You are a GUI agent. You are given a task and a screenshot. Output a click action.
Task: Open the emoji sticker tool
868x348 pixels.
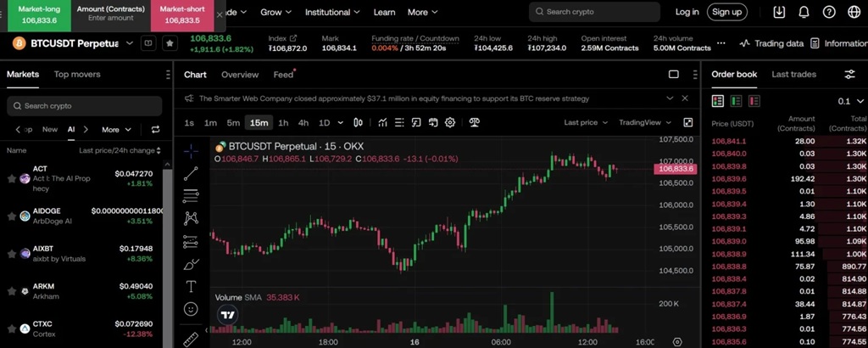191,309
